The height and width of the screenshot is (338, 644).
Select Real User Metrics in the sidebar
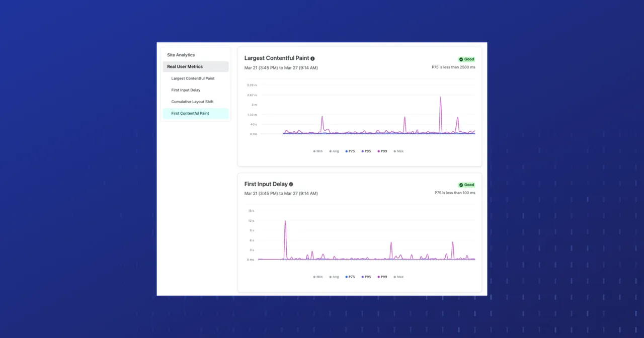pyautogui.click(x=185, y=66)
